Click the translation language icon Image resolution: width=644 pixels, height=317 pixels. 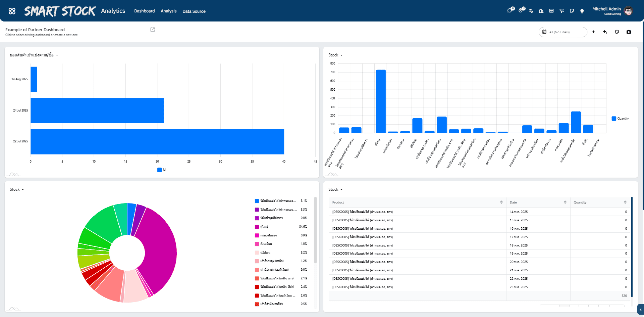[531, 11]
